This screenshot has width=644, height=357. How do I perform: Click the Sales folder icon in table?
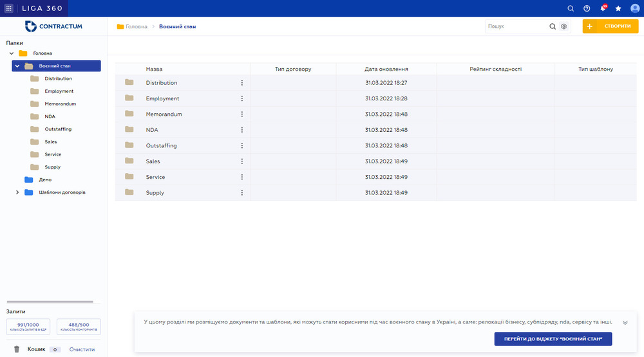[x=129, y=160]
